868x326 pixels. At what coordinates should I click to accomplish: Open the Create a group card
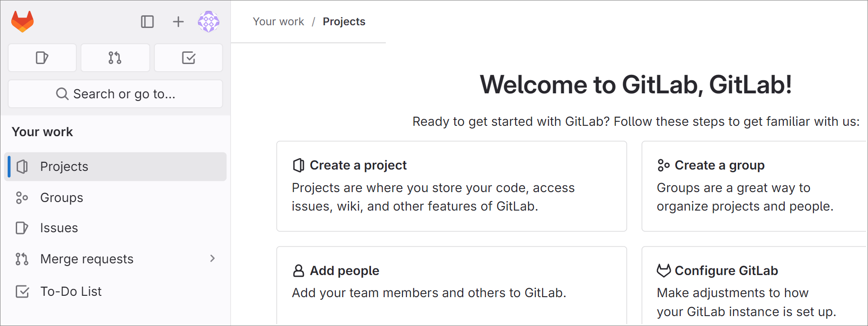pyautogui.click(x=755, y=186)
